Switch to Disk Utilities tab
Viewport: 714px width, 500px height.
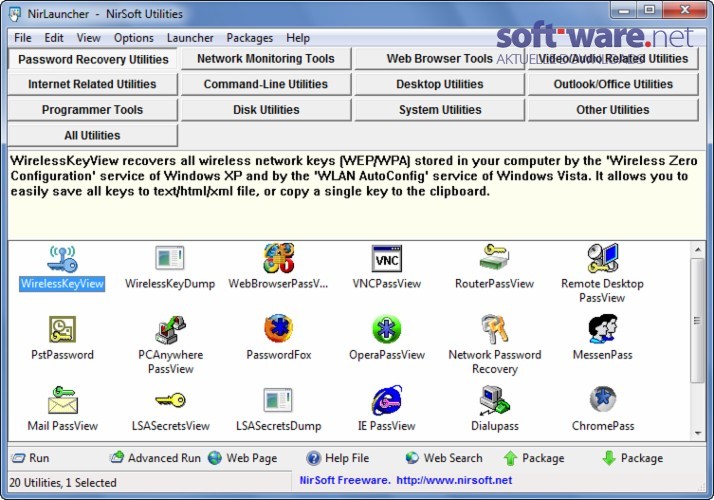[266, 110]
